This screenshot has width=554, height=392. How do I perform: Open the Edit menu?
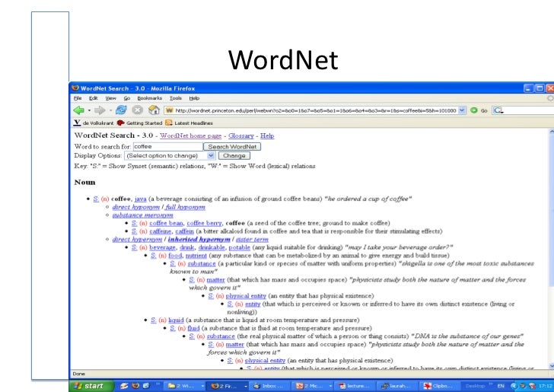tap(94, 98)
